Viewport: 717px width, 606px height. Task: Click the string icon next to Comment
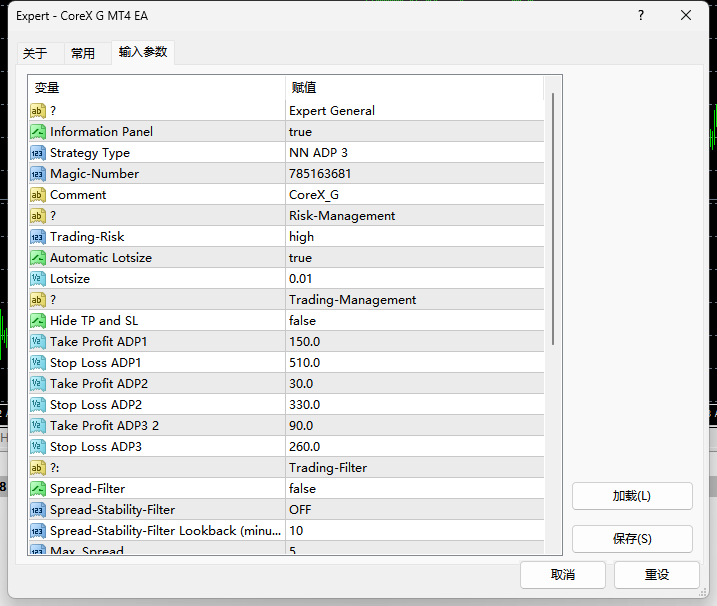click(x=38, y=195)
